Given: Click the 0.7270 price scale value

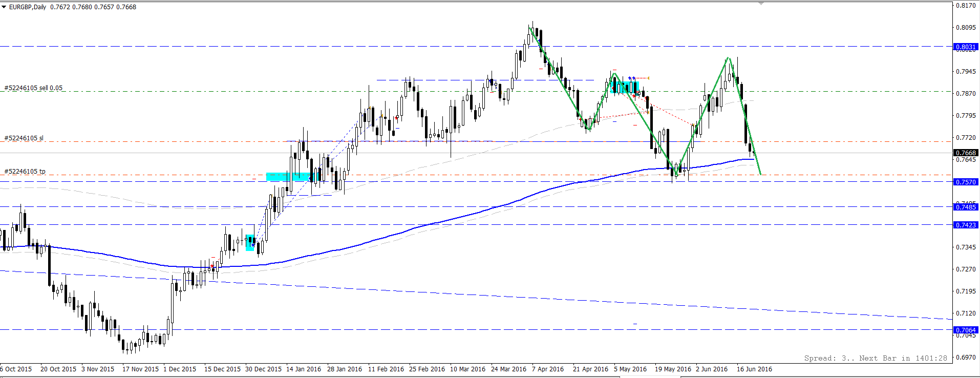Looking at the screenshot, I should click(966, 269).
